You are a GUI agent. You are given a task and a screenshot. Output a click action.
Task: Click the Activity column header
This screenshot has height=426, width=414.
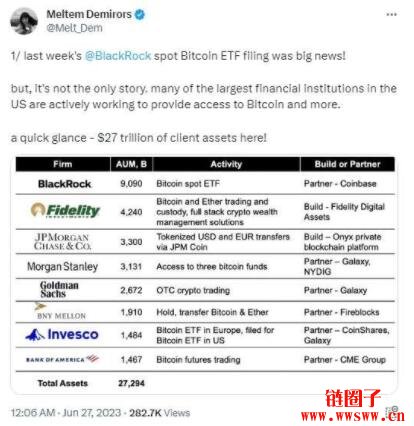226,164
